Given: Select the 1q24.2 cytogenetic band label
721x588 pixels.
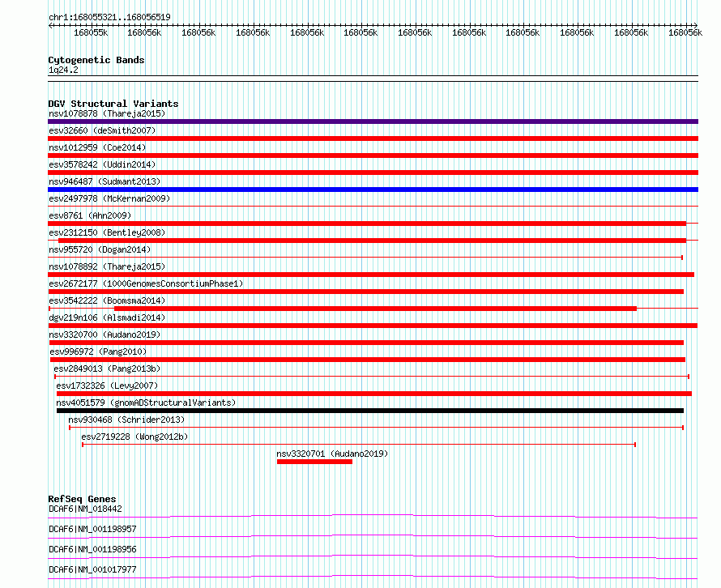Looking at the screenshot, I should (x=63, y=70).
